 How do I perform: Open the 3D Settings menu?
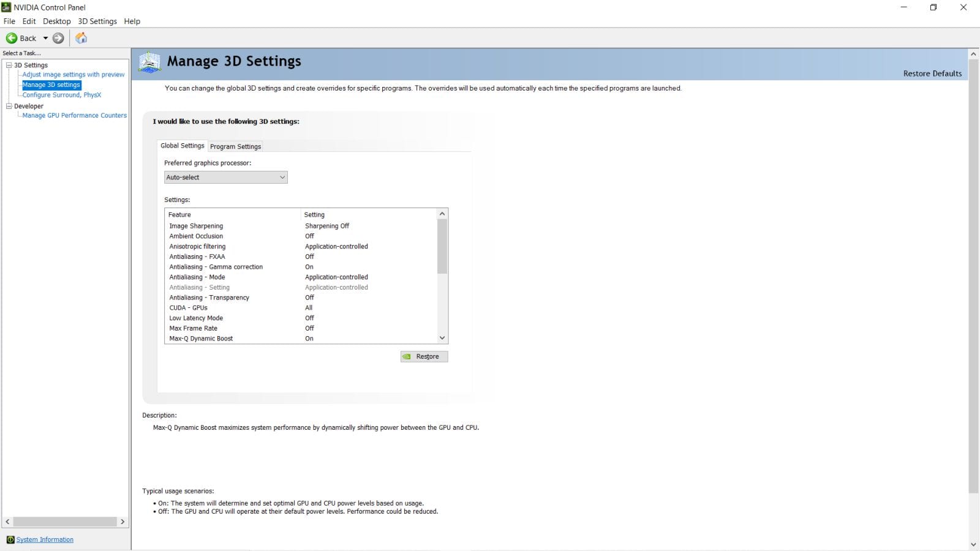97,21
